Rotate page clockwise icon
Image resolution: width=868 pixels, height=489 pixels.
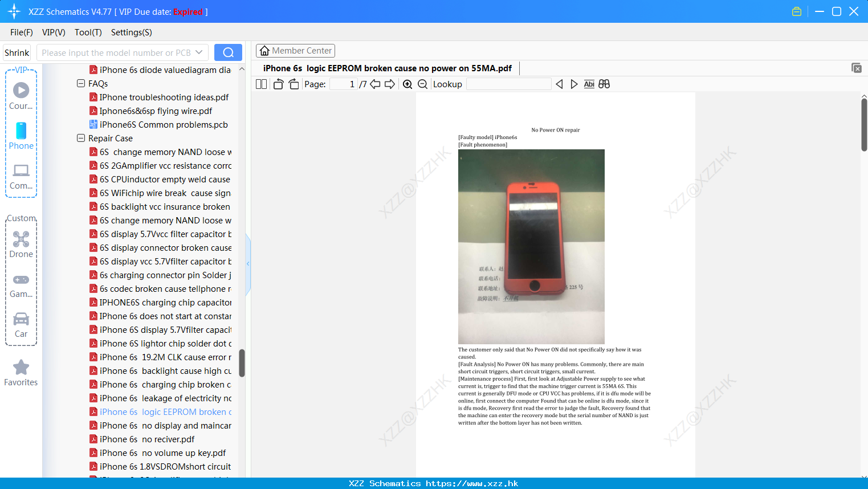pyautogui.click(x=294, y=84)
